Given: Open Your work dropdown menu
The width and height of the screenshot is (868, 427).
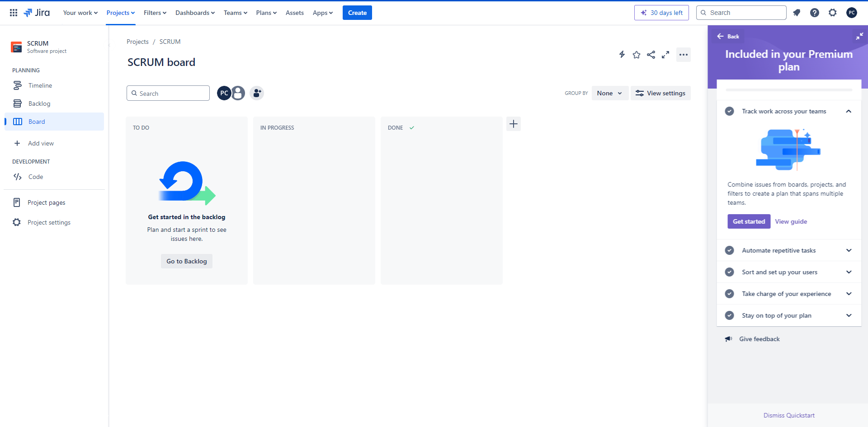Looking at the screenshot, I should pyautogui.click(x=80, y=13).
